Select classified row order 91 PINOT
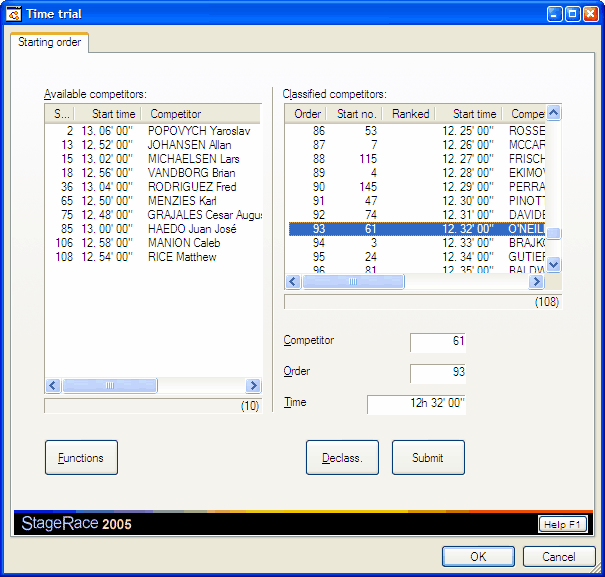This screenshot has width=605, height=577. tap(417, 201)
